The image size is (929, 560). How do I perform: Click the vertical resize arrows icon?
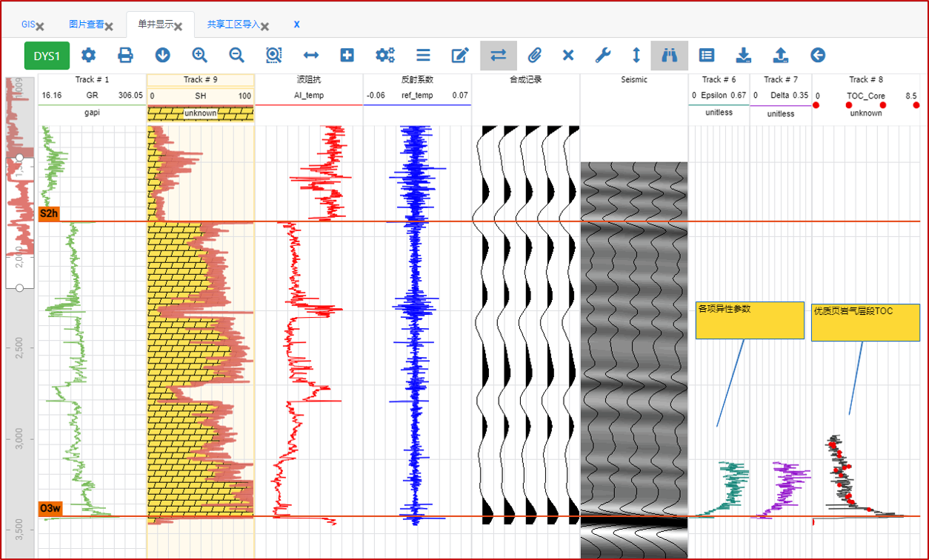pyautogui.click(x=636, y=56)
